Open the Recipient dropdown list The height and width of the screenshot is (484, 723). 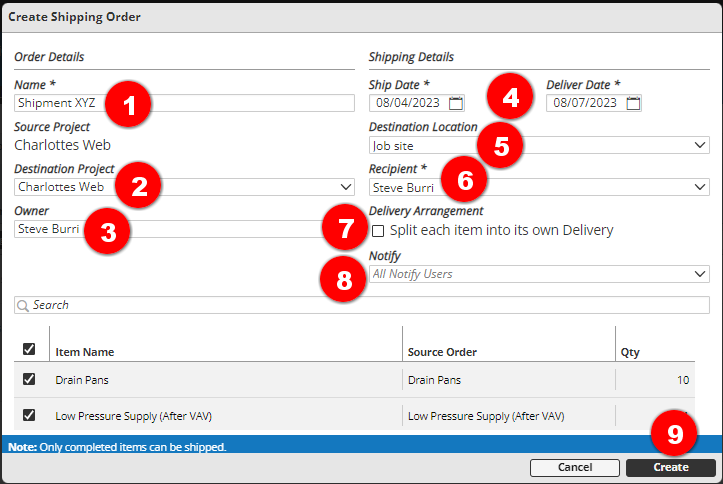pyautogui.click(x=700, y=187)
